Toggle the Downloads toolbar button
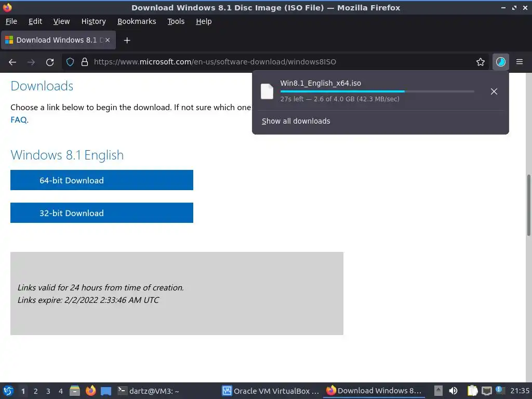The image size is (532, 399). click(500, 62)
